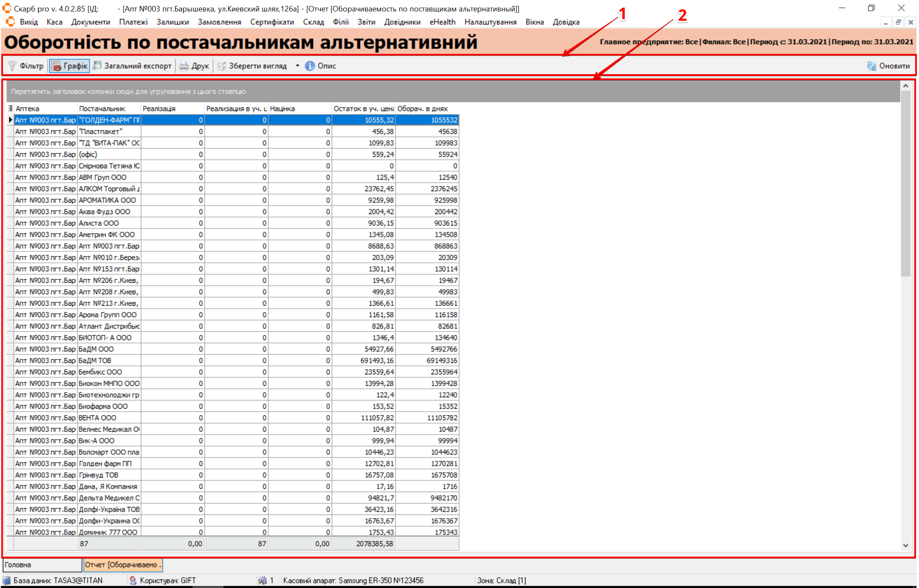
Task: Click Загальний експорт save icon
Action: 98,66
